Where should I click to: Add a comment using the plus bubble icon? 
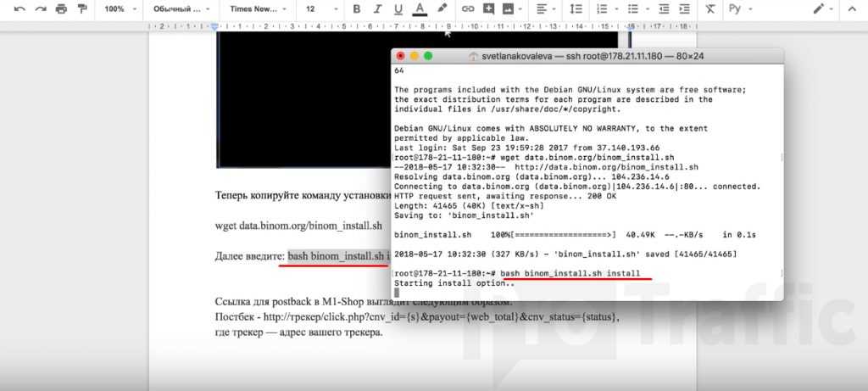pos(488,8)
